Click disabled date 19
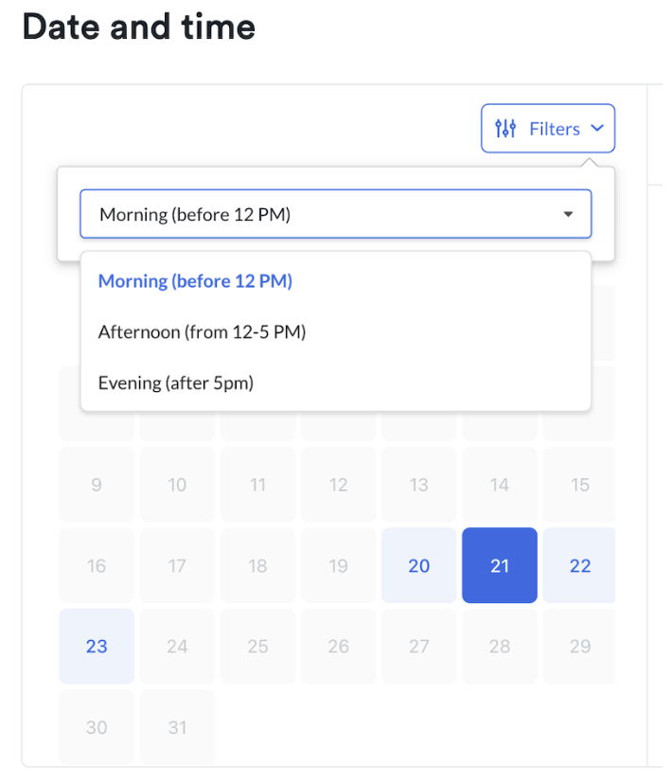The image size is (672, 784). click(338, 565)
